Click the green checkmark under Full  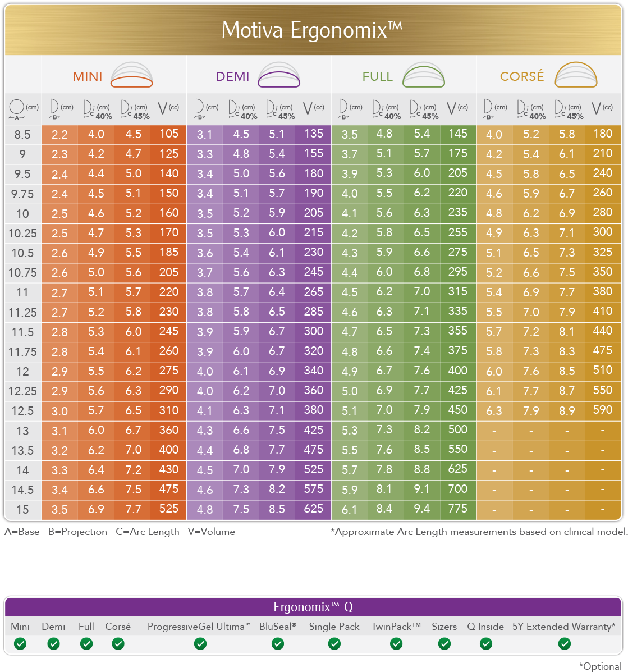pyautogui.click(x=86, y=644)
